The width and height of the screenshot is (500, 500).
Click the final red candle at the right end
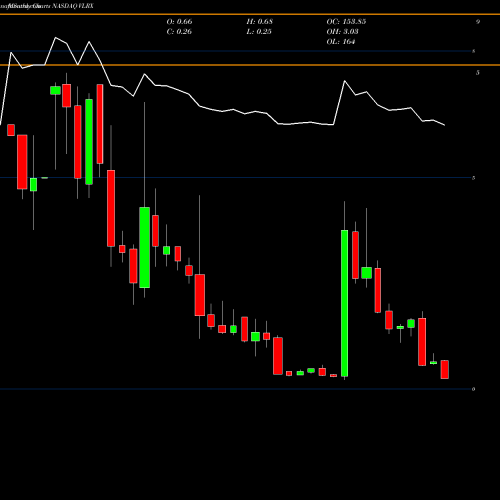pyautogui.click(x=445, y=369)
